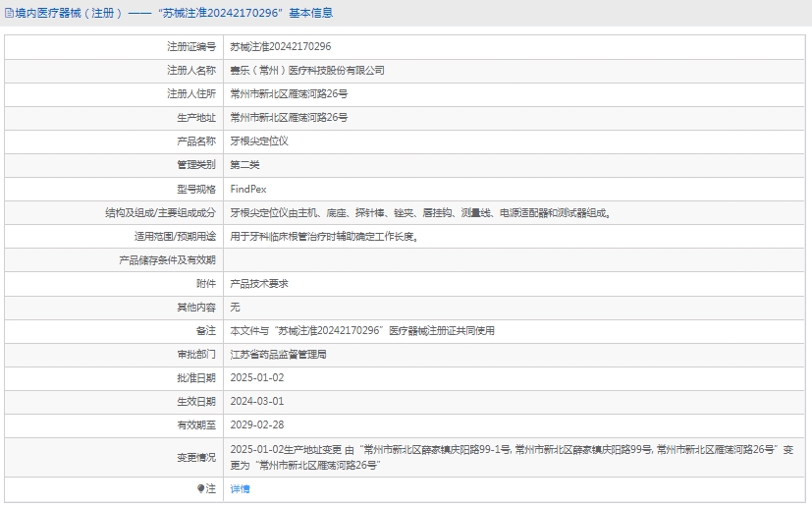812x508 pixels.
Task: Open the 详情 details link
Action: pyautogui.click(x=240, y=488)
